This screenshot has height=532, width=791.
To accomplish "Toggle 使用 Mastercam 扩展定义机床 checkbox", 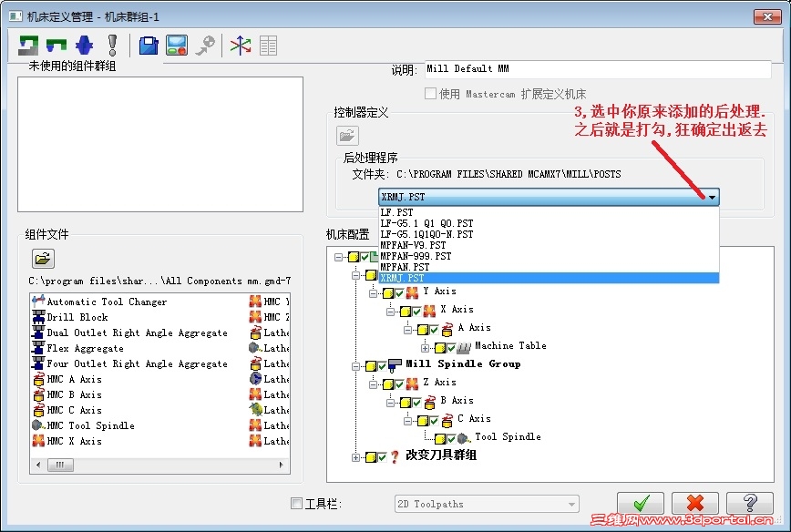I will pyautogui.click(x=430, y=93).
